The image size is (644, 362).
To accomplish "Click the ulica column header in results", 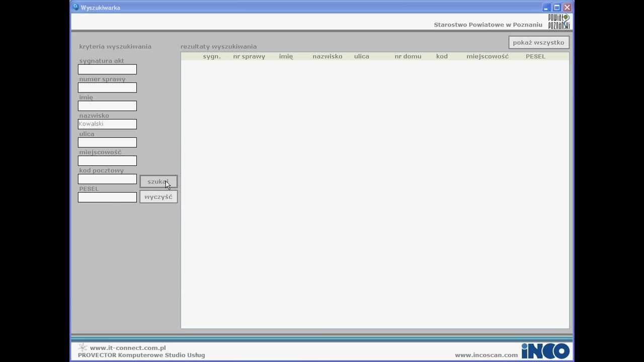I will pos(362,56).
